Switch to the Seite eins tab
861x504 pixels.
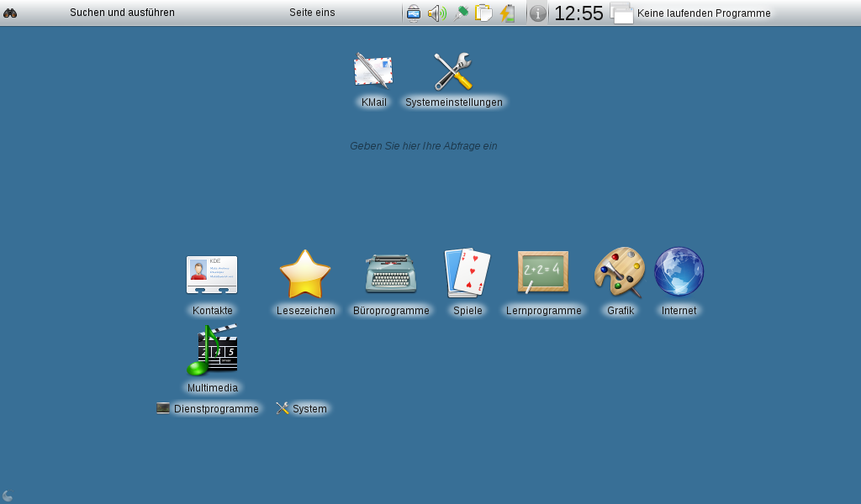312,13
